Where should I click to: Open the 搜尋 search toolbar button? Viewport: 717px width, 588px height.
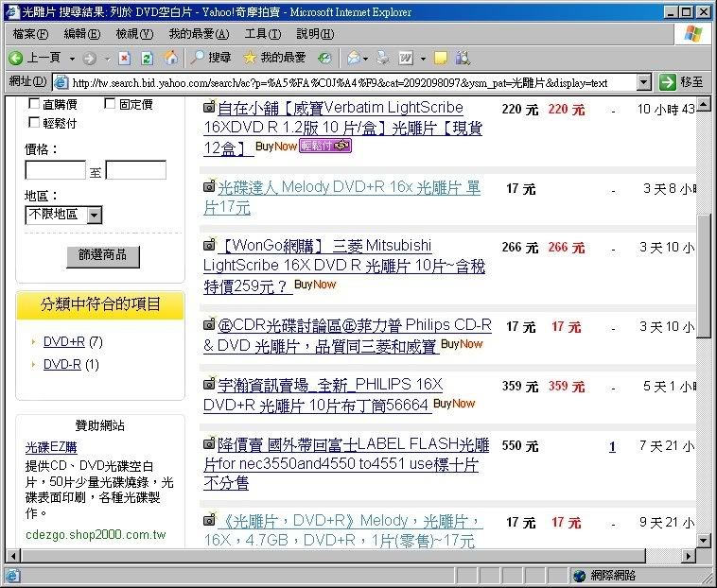pyautogui.click(x=211, y=58)
